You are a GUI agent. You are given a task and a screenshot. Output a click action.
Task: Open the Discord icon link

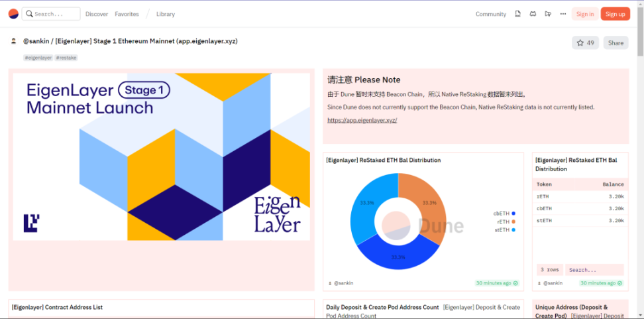(x=533, y=14)
